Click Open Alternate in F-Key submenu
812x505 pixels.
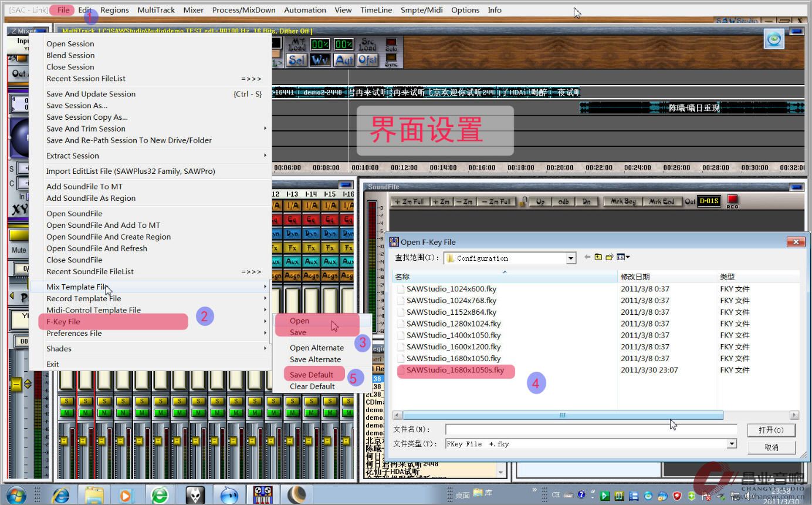tap(317, 348)
